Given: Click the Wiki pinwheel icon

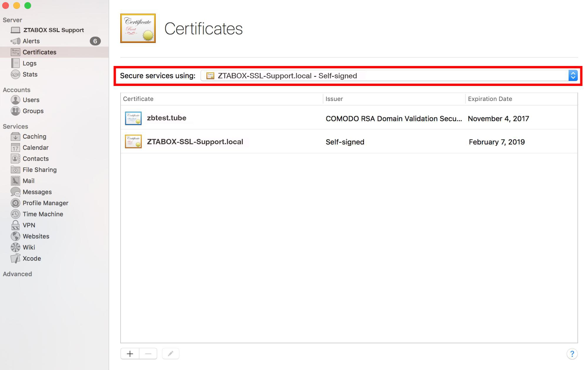Looking at the screenshot, I should coord(15,248).
